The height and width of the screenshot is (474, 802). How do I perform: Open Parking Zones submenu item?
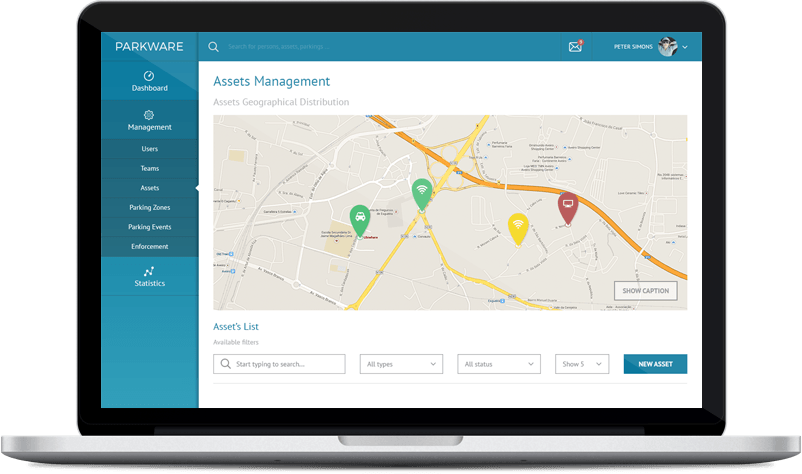pos(149,207)
